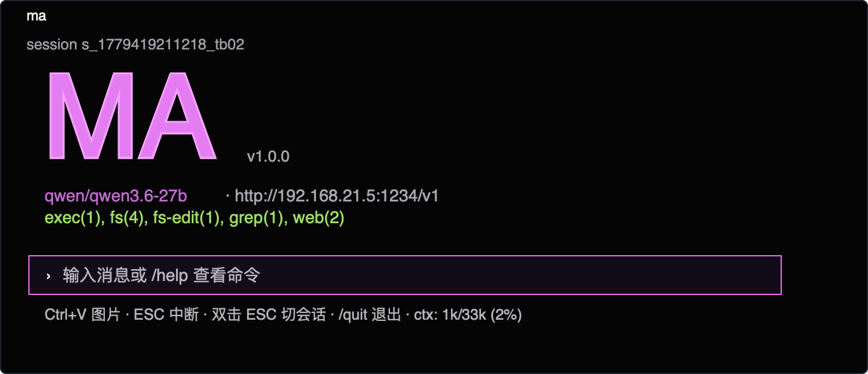Click the ctx: 1k/33k (2%) indicator
868x374 pixels.
[x=468, y=315]
